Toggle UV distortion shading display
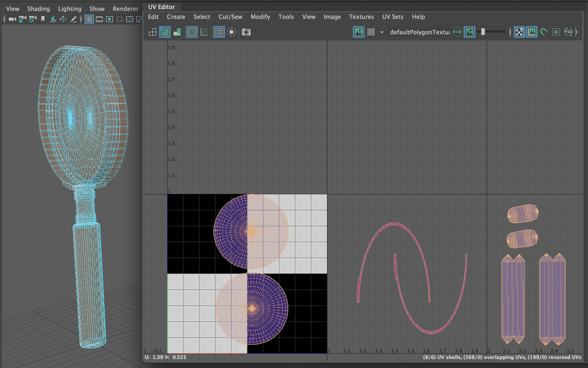The image size is (588, 368). pyautogui.click(x=177, y=32)
